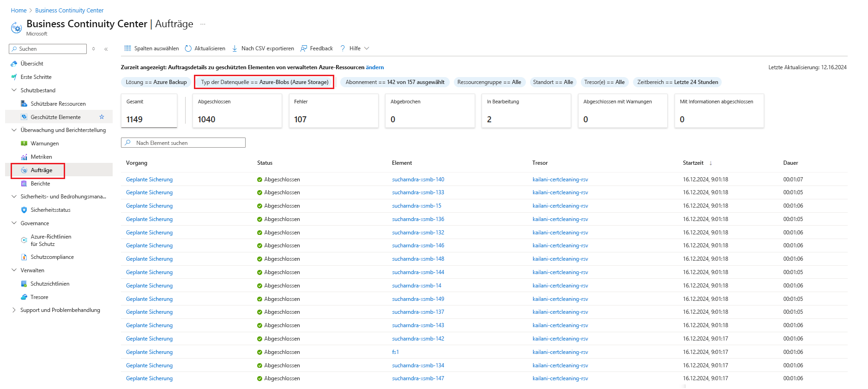Click the Home breadcrumb link

click(x=19, y=10)
